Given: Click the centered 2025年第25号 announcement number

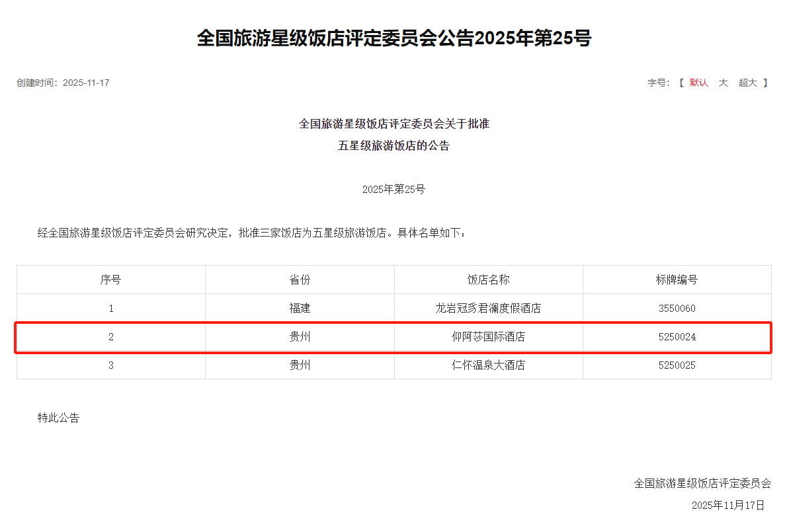Looking at the screenshot, I should pos(393,189).
